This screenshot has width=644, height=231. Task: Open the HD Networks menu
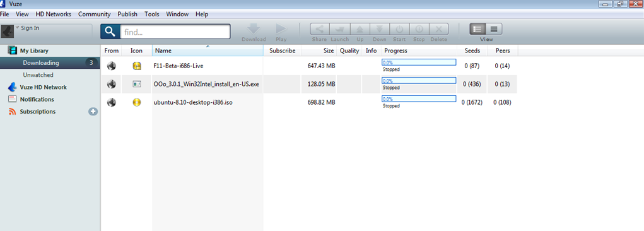[x=54, y=14]
